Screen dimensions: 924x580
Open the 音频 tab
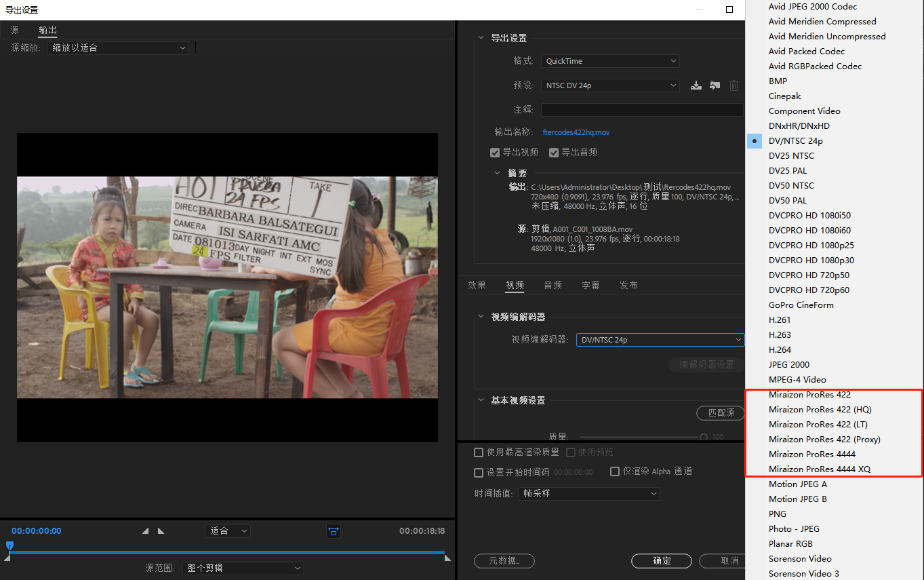553,286
